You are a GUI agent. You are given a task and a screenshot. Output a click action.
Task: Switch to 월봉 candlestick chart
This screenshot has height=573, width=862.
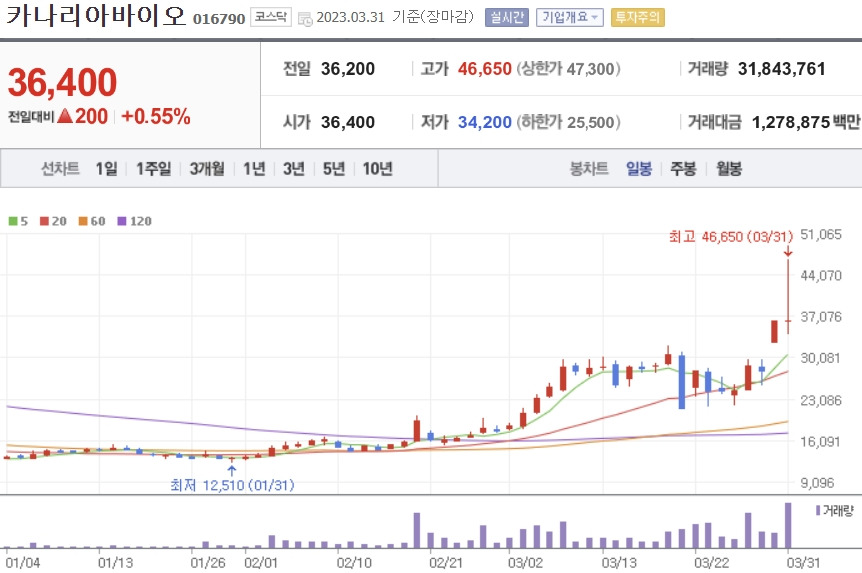pos(729,168)
